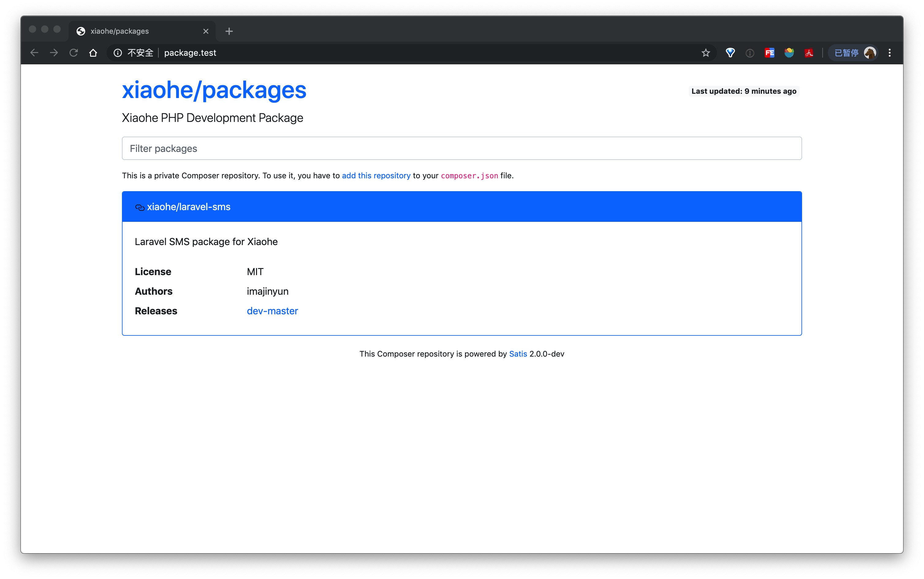Select the xiaohe/packages browser tab
Image resolution: width=924 pixels, height=579 pixels.
coord(142,31)
